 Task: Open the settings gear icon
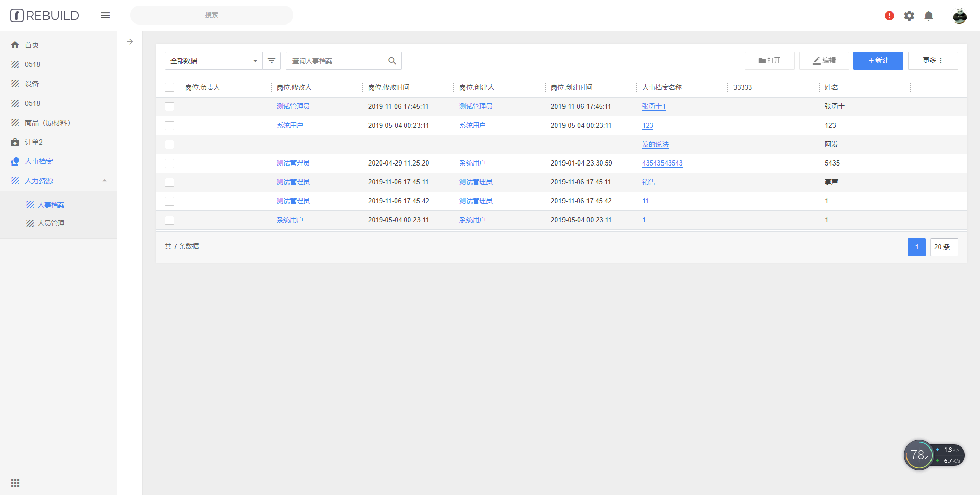click(x=909, y=16)
